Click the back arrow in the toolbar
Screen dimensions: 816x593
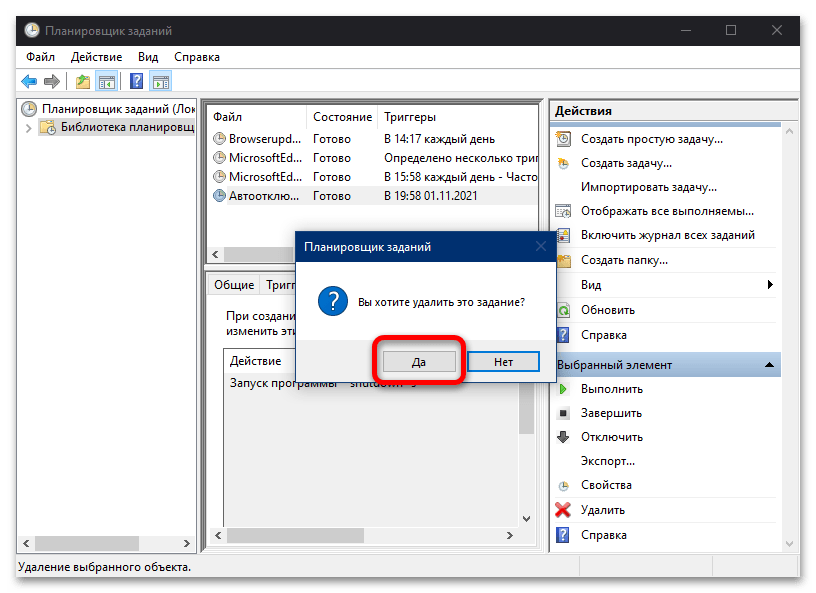point(29,81)
